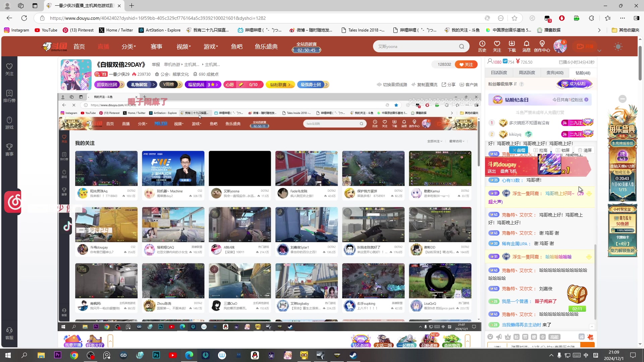
Task: Open the Rankings (排行榜) icon in left sidebar
Action: (9, 96)
